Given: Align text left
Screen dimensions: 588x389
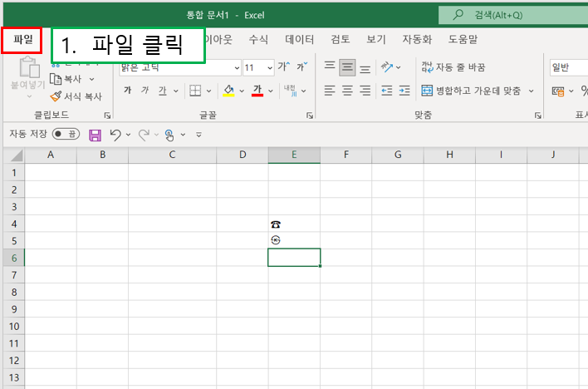Looking at the screenshot, I should (330, 91).
